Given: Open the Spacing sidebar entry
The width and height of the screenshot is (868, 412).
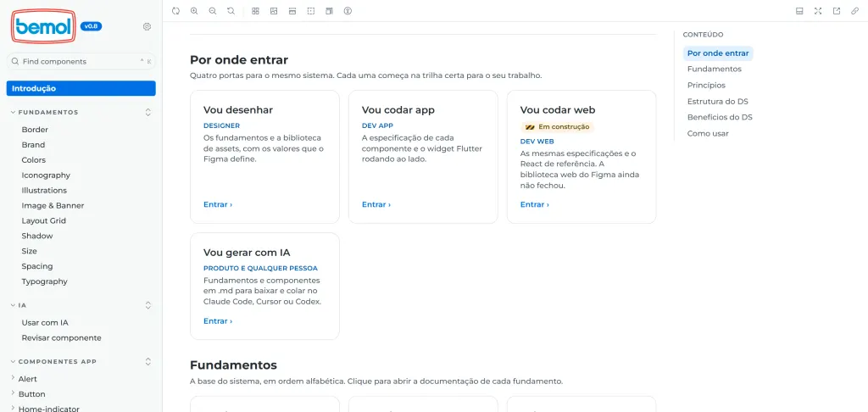Looking at the screenshot, I should coord(37,266).
